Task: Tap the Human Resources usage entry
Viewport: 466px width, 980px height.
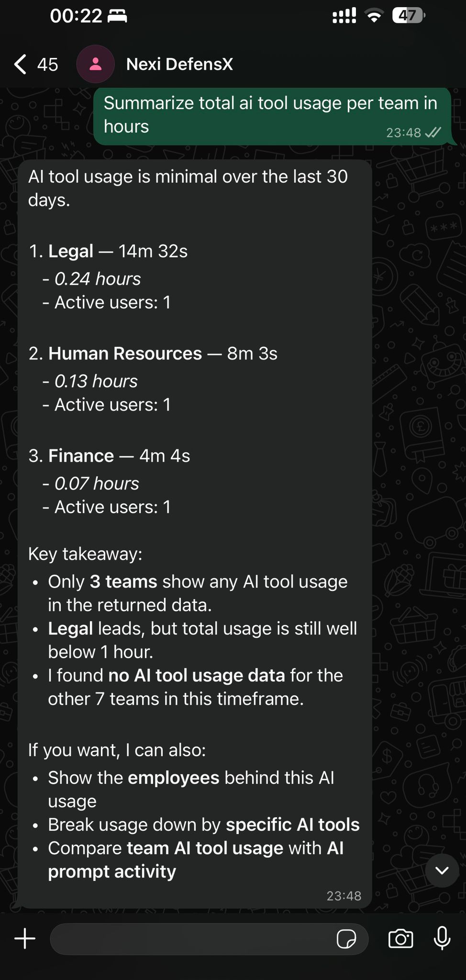Action: click(153, 354)
